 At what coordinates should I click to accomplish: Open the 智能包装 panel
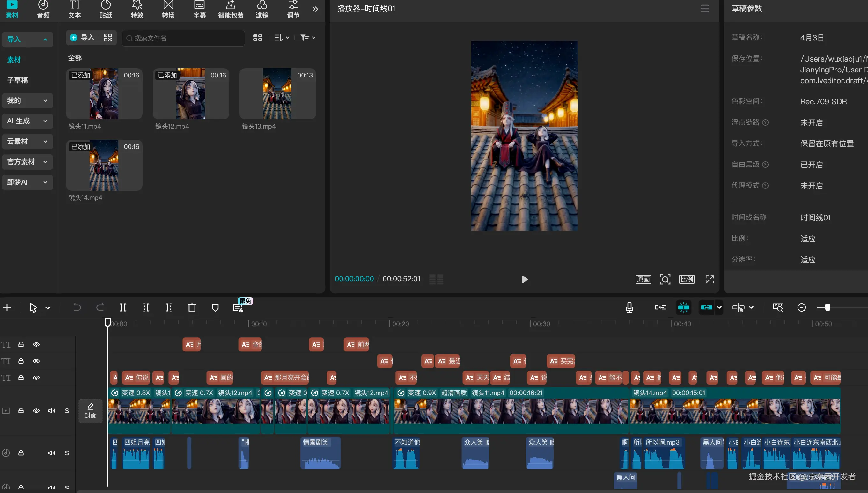coord(231,10)
